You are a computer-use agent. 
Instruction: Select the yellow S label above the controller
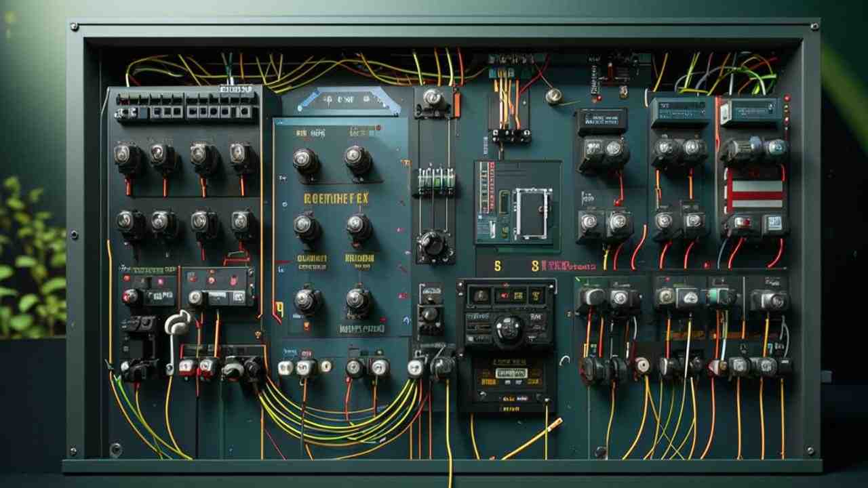click(496, 266)
